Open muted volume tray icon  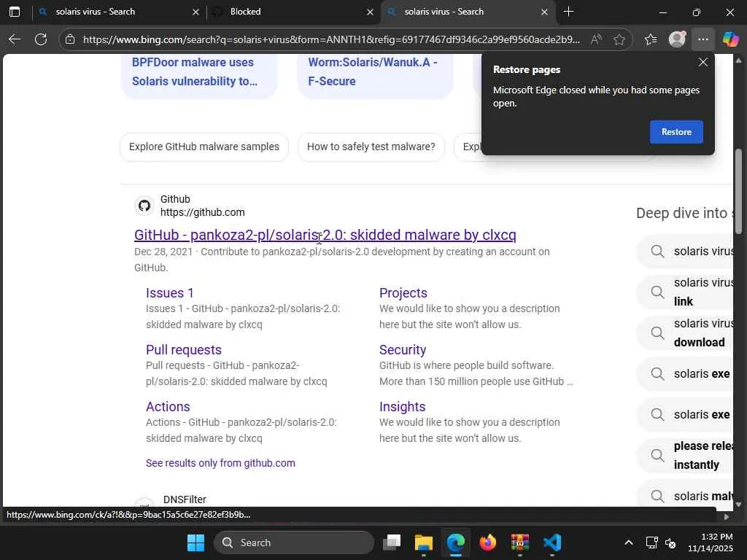[x=670, y=542]
